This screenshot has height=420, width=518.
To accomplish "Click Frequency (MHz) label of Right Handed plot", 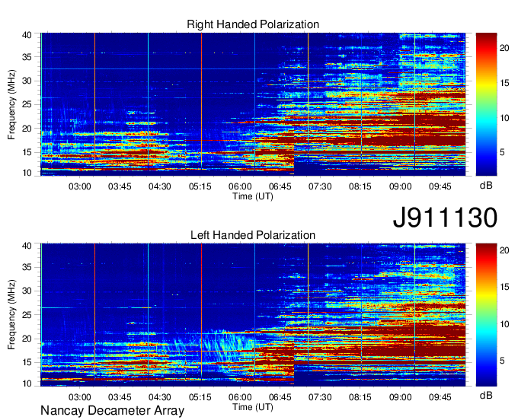I will click(11, 104).
